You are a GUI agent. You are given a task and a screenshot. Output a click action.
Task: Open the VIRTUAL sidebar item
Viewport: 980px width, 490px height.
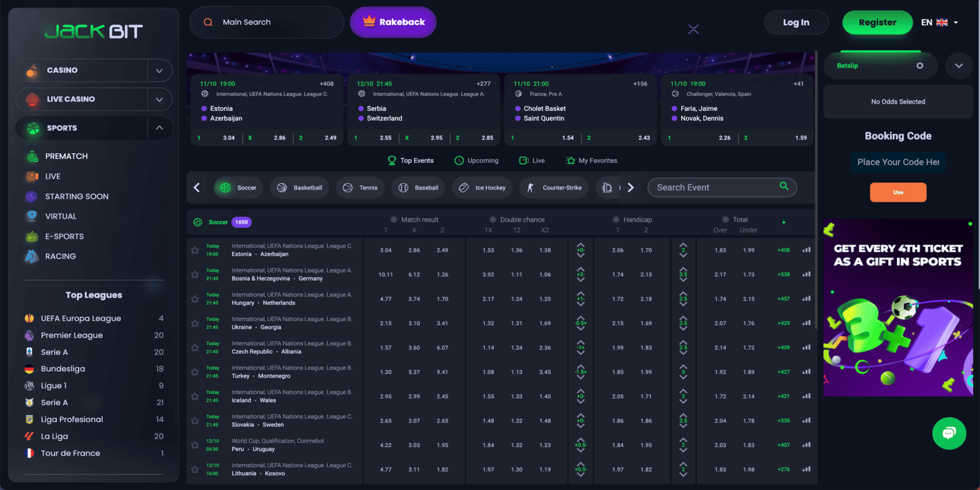click(61, 216)
